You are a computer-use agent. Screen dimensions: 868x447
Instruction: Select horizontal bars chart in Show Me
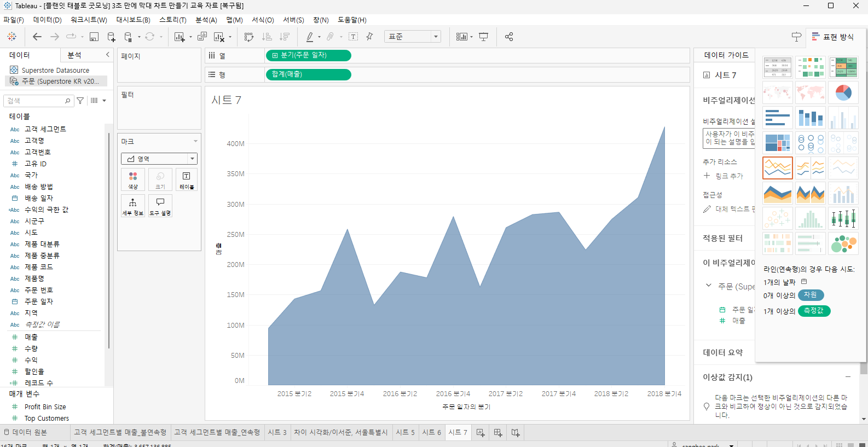coord(778,118)
